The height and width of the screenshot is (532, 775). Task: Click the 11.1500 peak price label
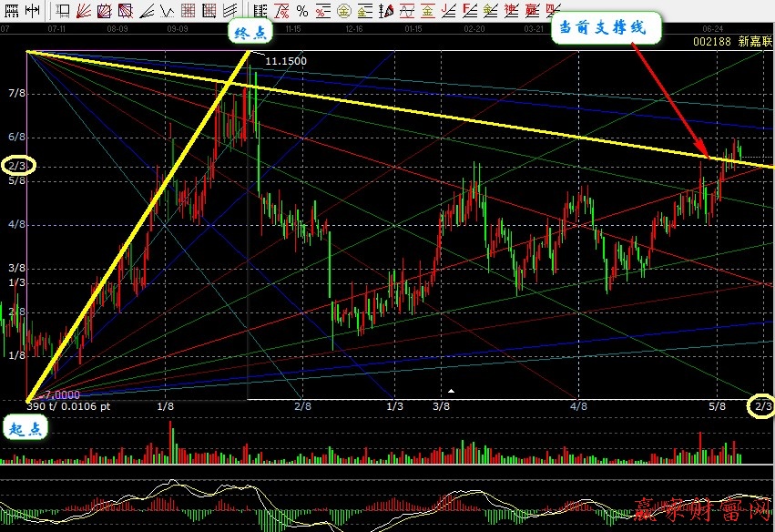click(286, 61)
